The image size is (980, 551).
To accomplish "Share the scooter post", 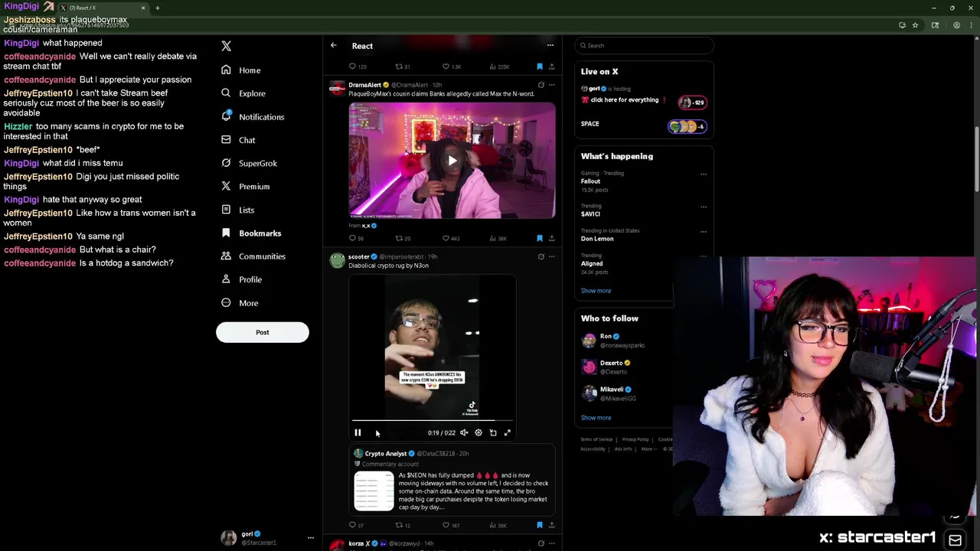I will tap(551, 525).
